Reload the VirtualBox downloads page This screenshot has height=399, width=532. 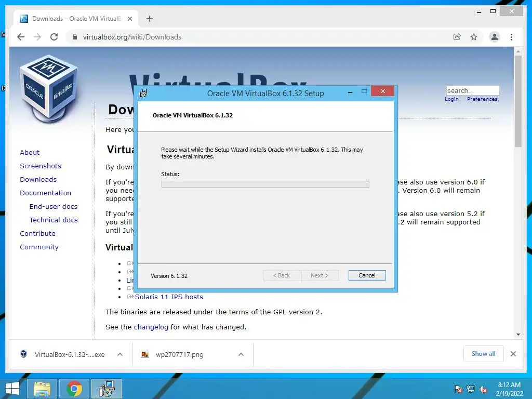pyautogui.click(x=54, y=37)
